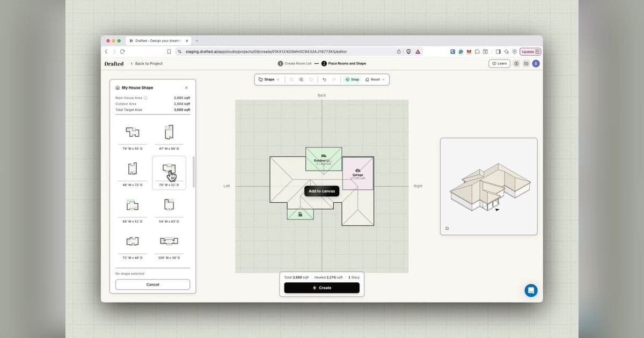The height and width of the screenshot is (338, 644).
Task: Click the bookmark icon in address bar
Action: point(169,52)
